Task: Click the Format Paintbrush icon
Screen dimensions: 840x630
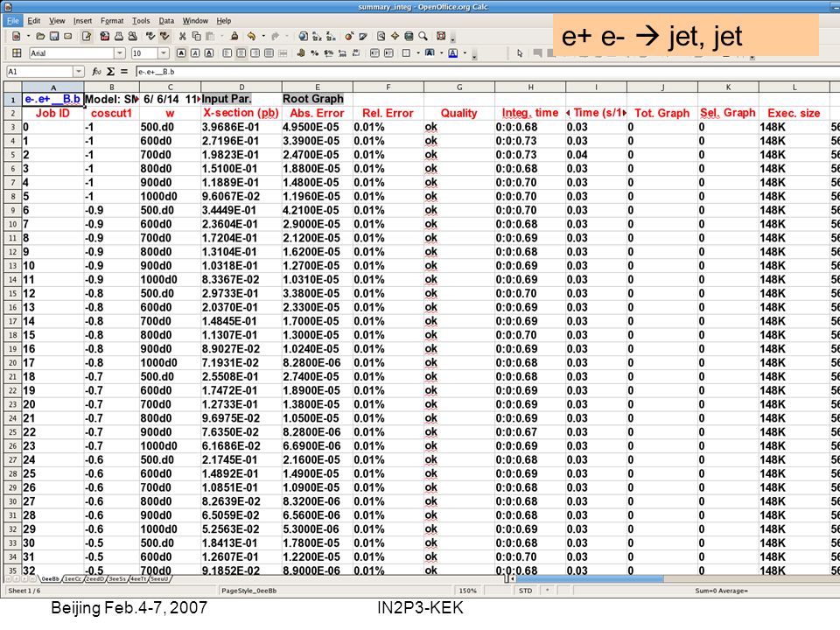Action: 234,36
